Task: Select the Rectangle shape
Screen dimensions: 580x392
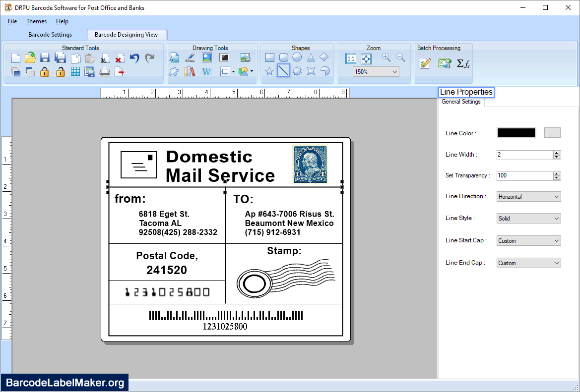Action: [270, 57]
